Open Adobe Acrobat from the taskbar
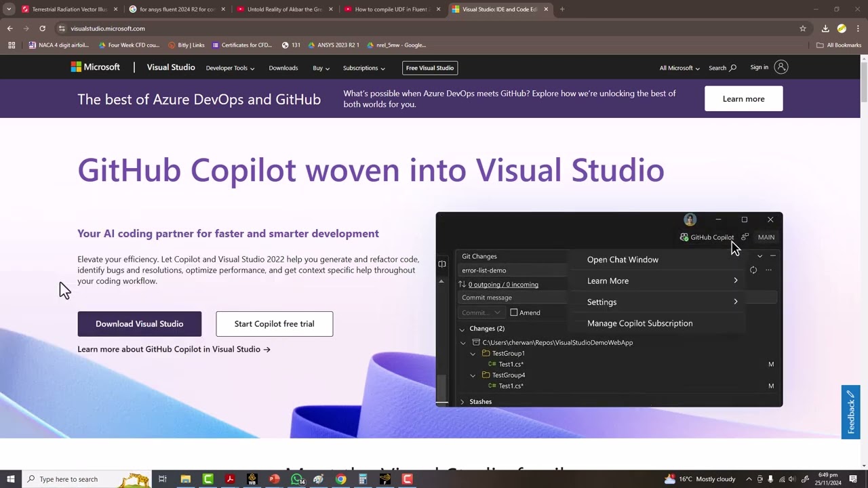 pos(230,479)
